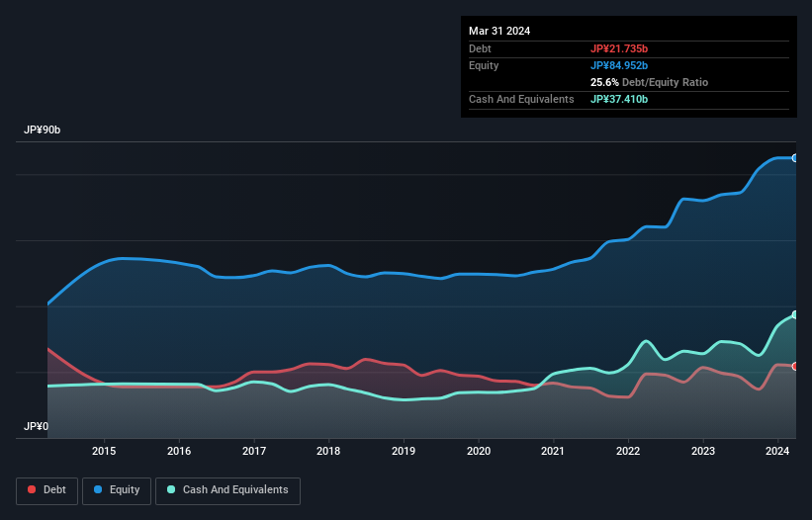812x520 pixels.
Task: Click Cash And Equivalents label in tooltip
Action: click(521, 99)
